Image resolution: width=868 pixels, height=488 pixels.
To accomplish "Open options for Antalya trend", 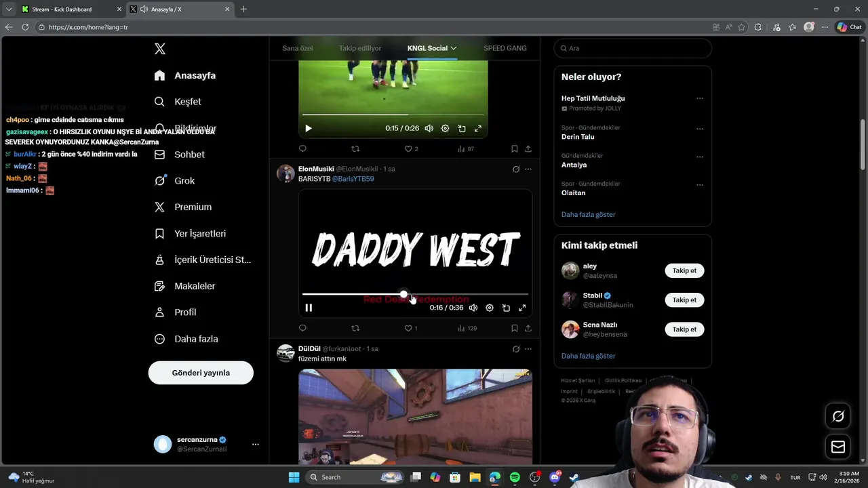I will coord(700,157).
